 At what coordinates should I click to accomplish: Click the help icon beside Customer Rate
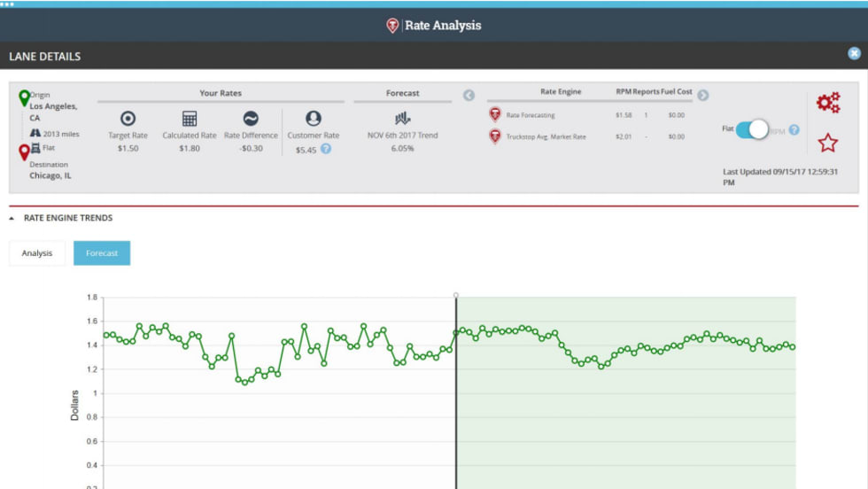326,149
